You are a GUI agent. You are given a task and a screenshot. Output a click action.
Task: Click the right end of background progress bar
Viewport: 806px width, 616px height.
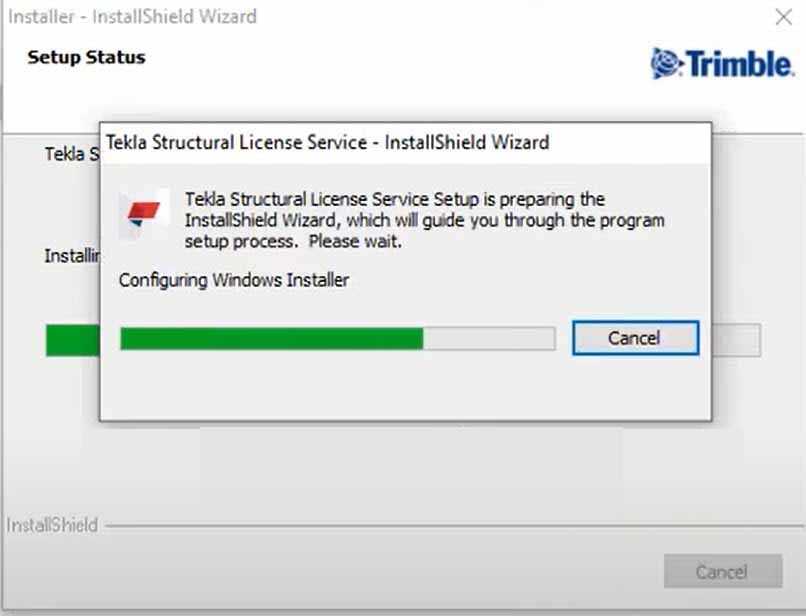(736, 340)
